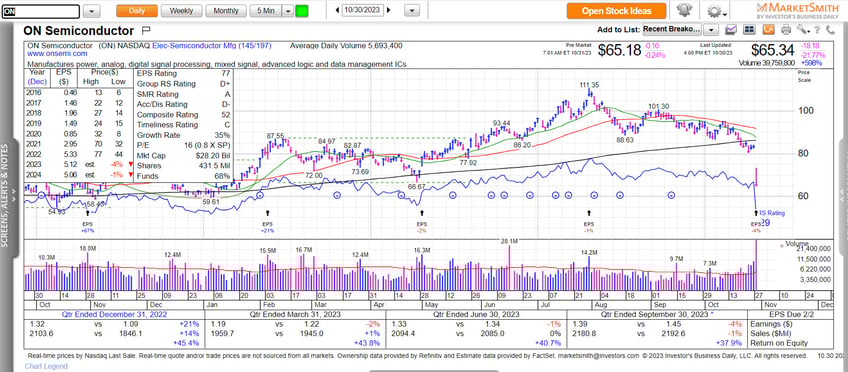Click the Open Stock Ideas button

617,11
